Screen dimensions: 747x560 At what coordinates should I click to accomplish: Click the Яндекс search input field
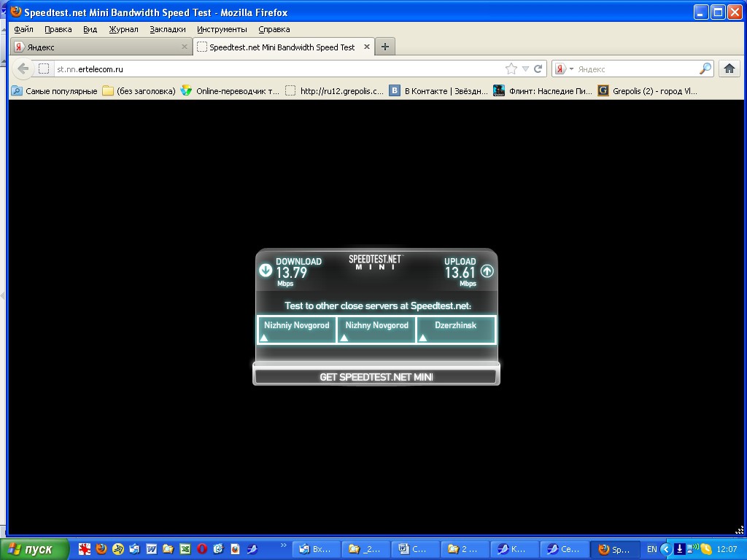[636, 69]
